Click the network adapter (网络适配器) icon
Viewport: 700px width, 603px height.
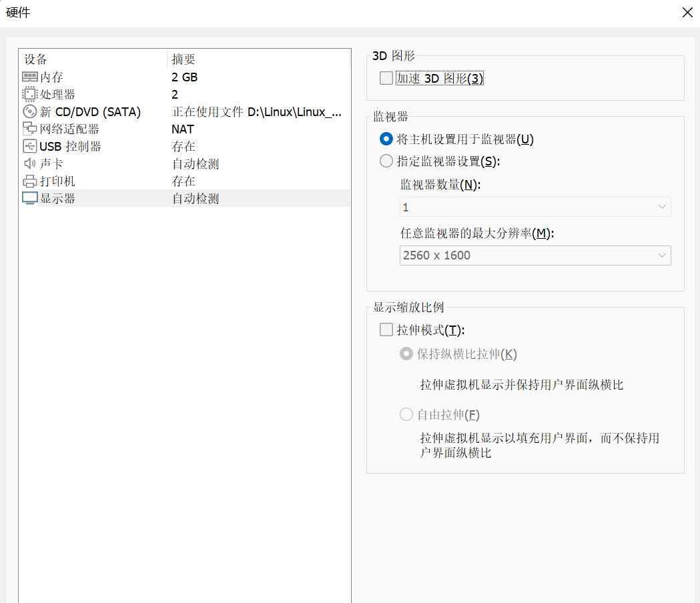[30, 129]
